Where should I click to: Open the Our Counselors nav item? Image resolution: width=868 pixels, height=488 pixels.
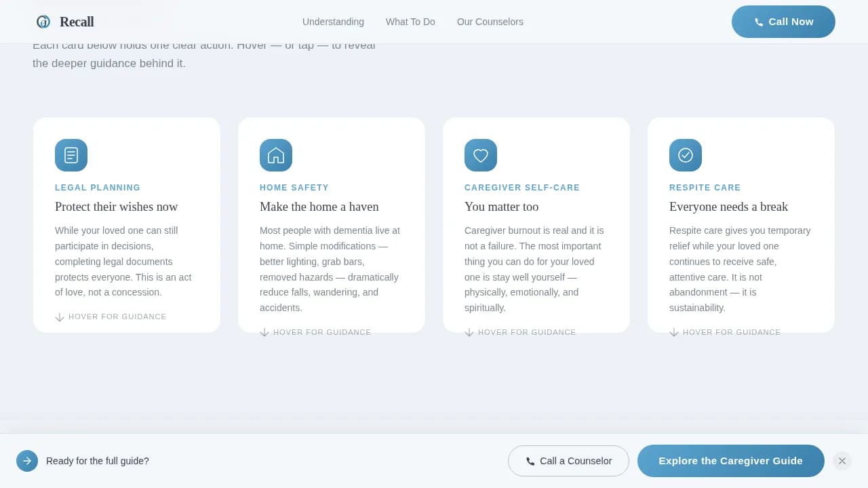point(490,22)
